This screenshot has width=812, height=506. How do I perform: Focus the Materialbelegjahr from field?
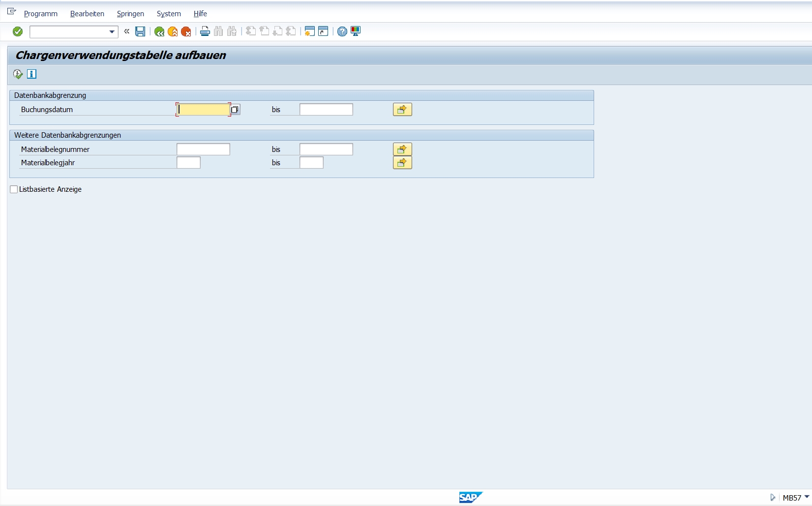click(188, 163)
